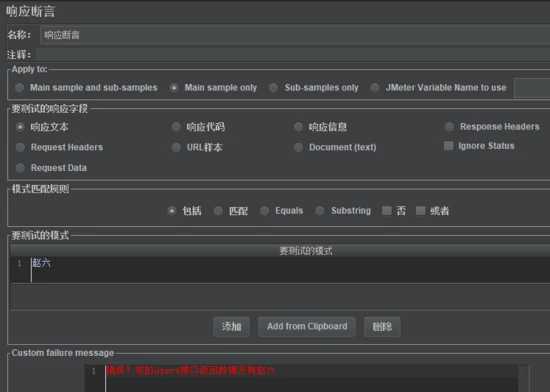Click the 添加 add pattern button
This screenshot has height=392, width=550.
[231, 327]
